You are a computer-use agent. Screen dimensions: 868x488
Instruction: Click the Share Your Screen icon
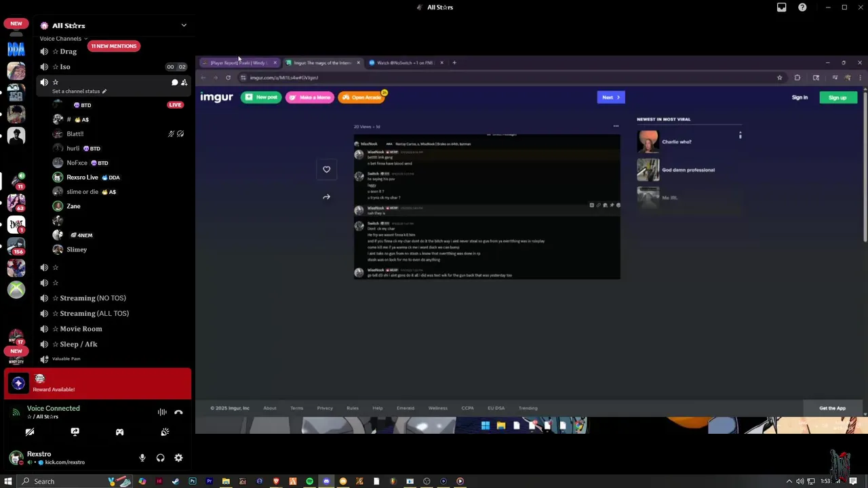(x=75, y=432)
